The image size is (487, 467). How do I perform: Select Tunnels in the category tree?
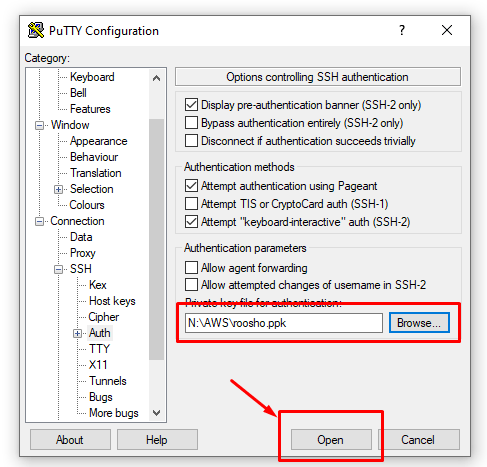coord(108,381)
